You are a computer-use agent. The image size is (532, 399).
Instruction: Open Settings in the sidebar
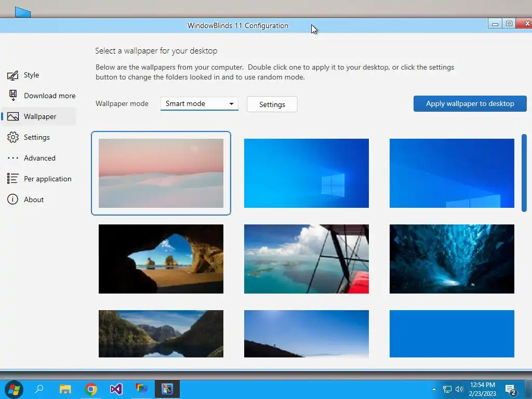(37, 137)
